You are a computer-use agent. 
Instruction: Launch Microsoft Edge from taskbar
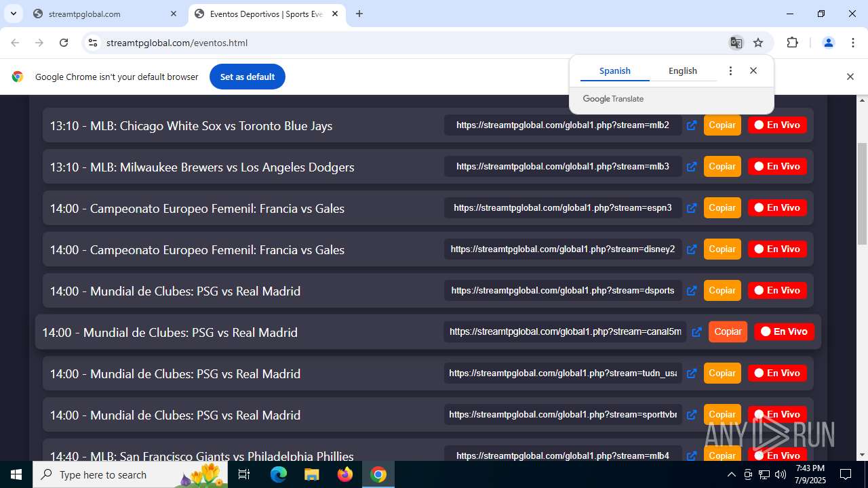coord(279,474)
